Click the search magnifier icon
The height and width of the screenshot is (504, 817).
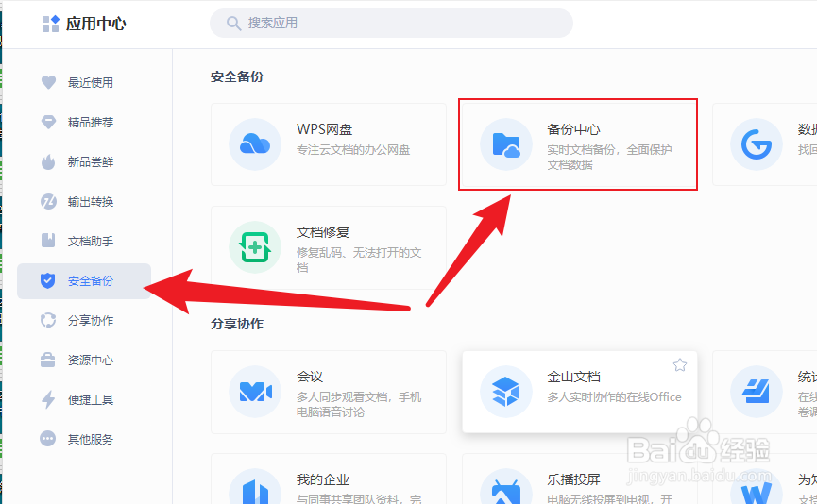233,24
